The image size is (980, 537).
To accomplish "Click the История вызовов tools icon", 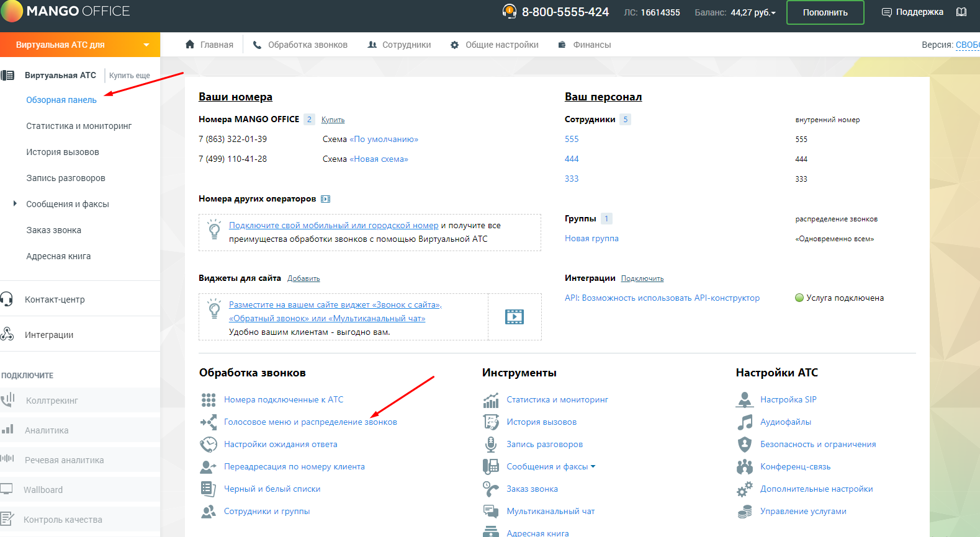I will point(491,422).
